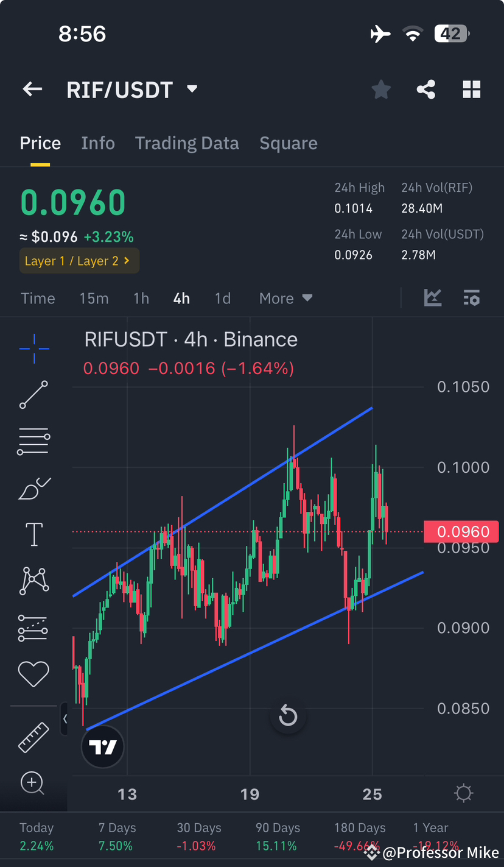Switch to the Trading Data tab

187,143
